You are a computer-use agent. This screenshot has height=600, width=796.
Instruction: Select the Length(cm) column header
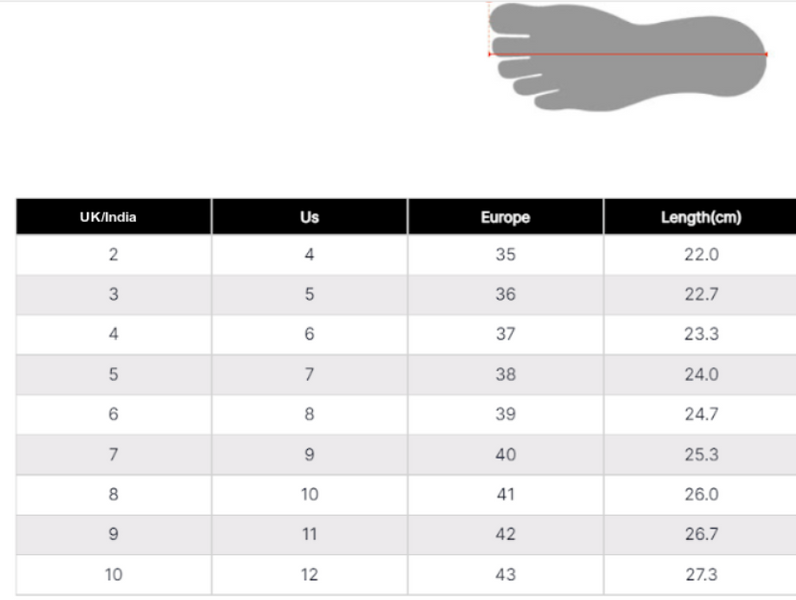click(701, 217)
